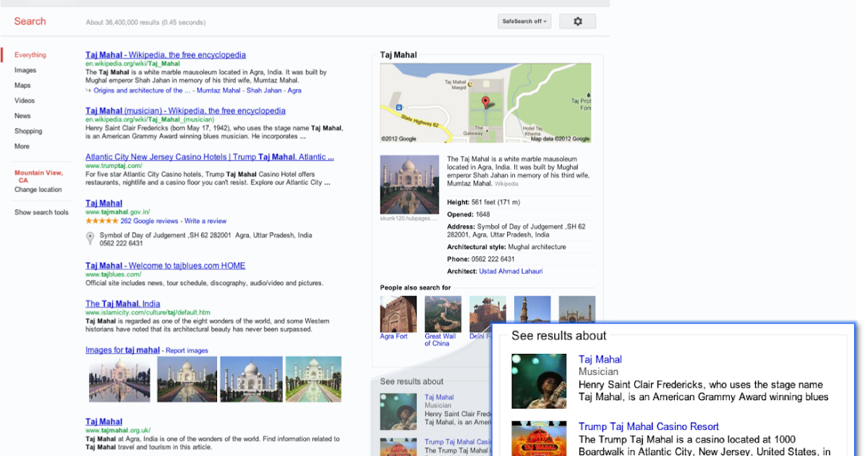This screenshot has height=456, width=868.
Task: Open Trump Taj Mahal Casino Resort callout link
Action: pos(649,427)
